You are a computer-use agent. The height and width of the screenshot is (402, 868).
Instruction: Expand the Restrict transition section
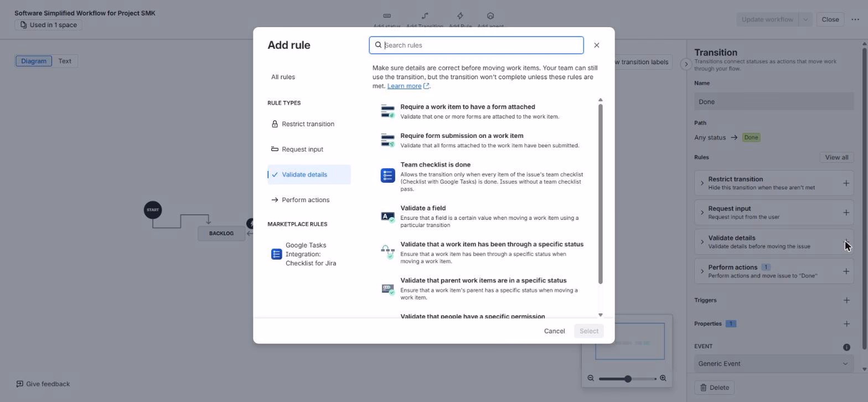tap(702, 183)
